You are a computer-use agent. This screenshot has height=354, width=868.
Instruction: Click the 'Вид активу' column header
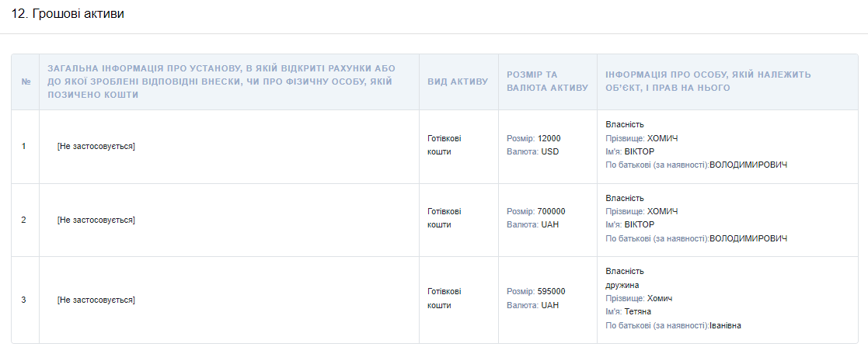[458, 82]
